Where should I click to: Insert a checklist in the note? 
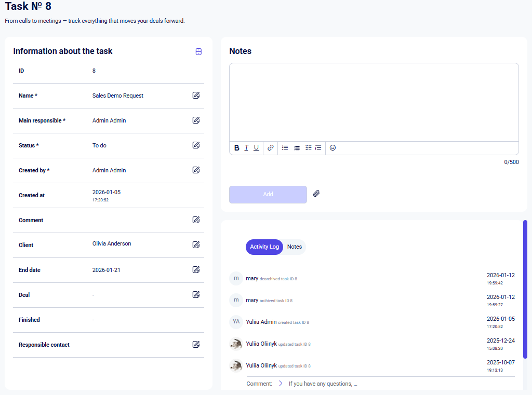pos(308,148)
